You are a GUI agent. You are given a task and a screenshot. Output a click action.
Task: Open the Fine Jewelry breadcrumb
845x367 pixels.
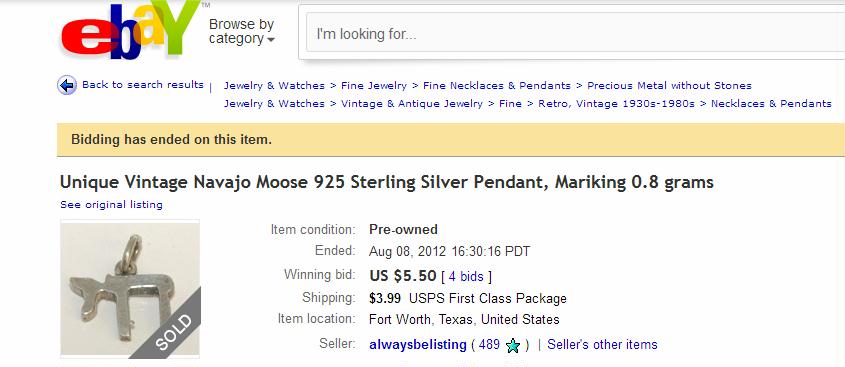374,86
